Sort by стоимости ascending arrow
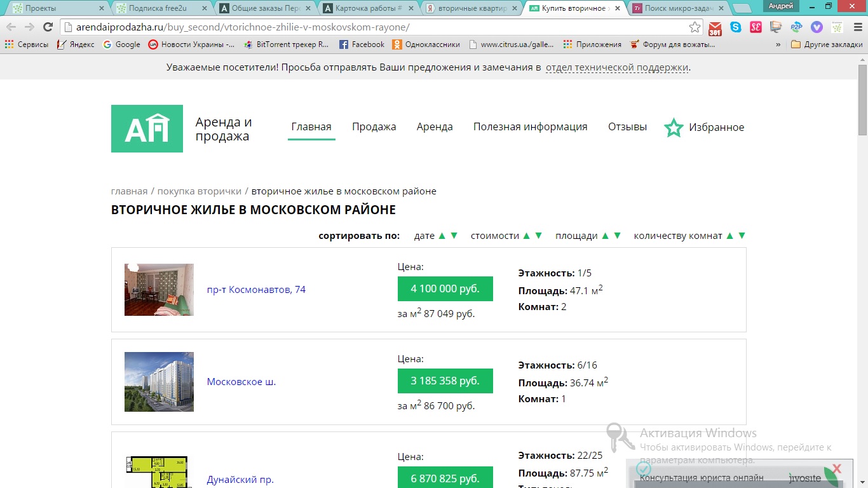 (526, 236)
